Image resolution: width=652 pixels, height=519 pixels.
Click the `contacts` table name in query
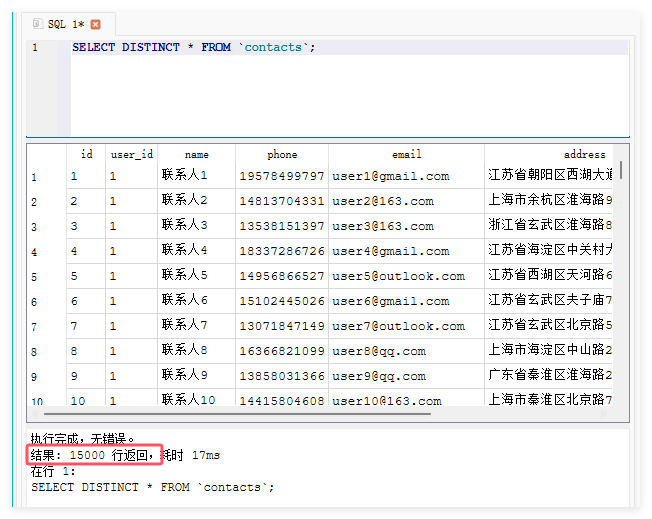point(273,47)
